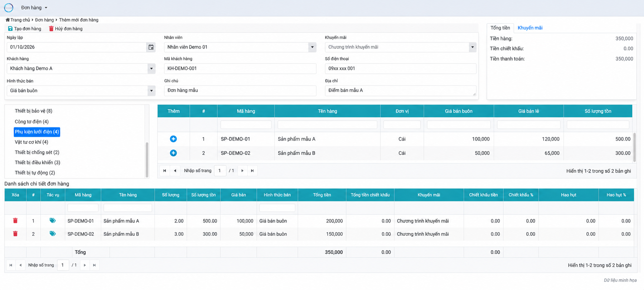The image size is (644, 290).
Task: Open Đơn hàng breadcrumb link
Action: coord(44,20)
